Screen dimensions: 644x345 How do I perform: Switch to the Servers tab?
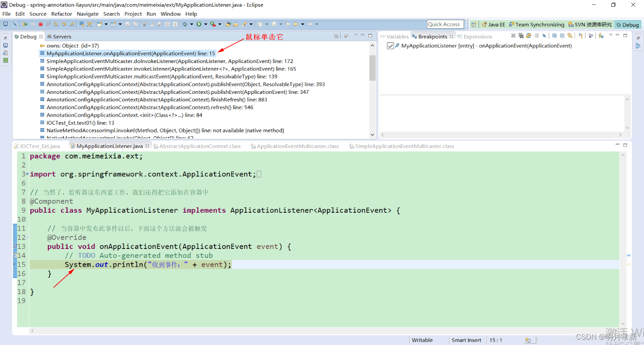click(59, 37)
